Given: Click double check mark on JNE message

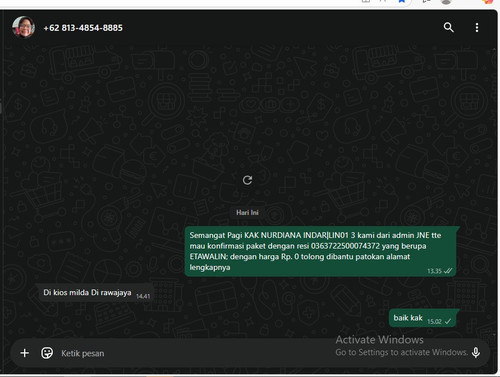Looking at the screenshot, I should (448, 271).
